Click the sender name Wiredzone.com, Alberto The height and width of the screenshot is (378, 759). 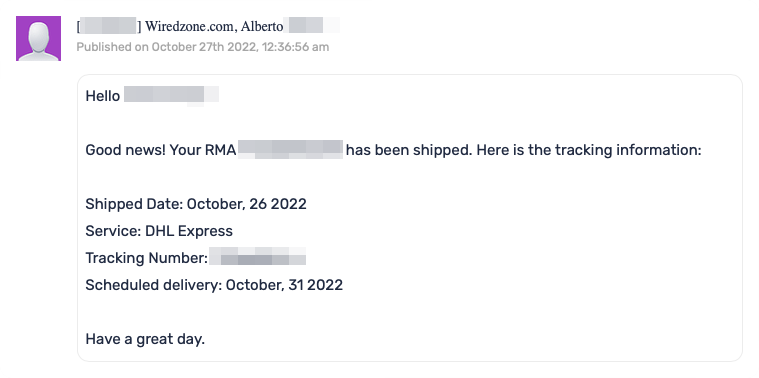click(x=214, y=26)
